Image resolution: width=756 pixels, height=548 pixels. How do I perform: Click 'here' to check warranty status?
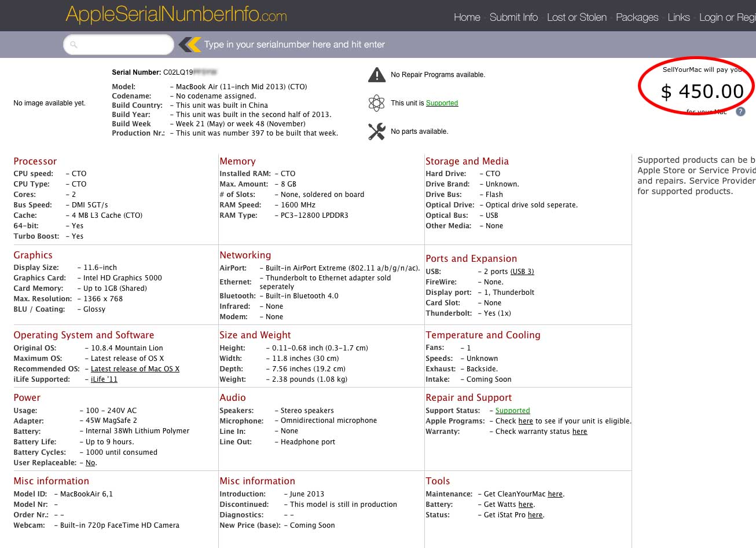pyautogui.click(x=579, y=432)
